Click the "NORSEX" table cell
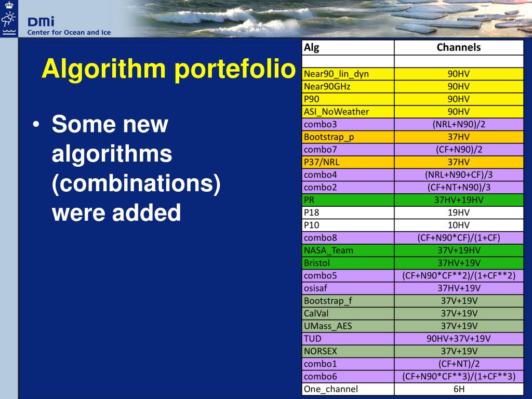 click(348, 351)
